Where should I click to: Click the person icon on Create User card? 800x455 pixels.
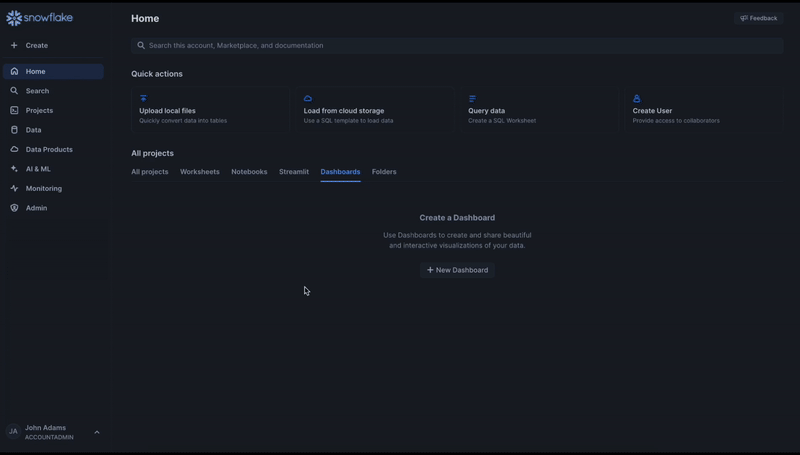click(x=637, y=98)
